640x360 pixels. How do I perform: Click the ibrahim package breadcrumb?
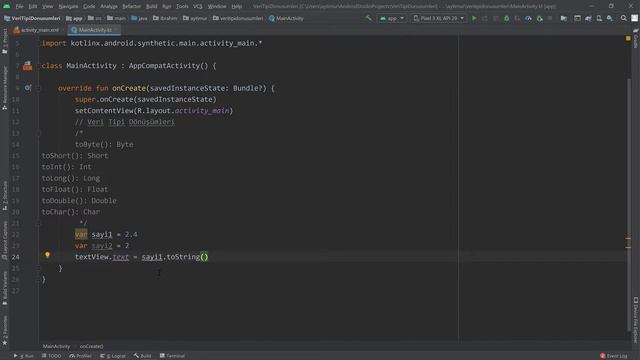click(165, 18)
